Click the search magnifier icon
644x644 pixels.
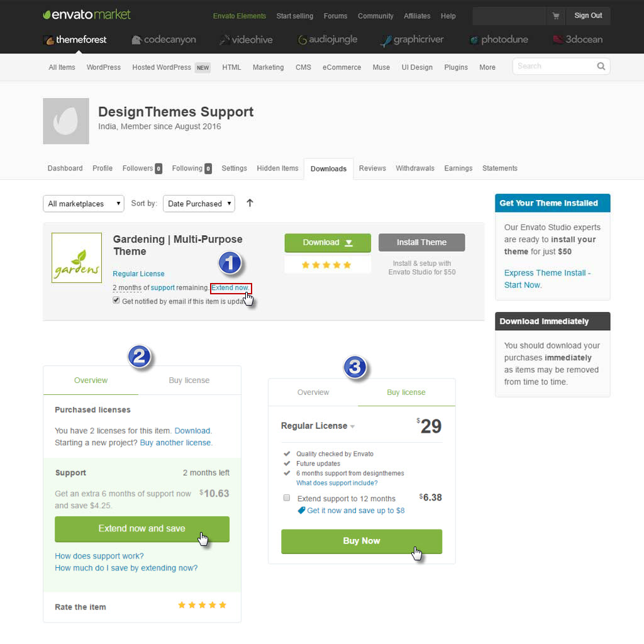tap(601, 66)
